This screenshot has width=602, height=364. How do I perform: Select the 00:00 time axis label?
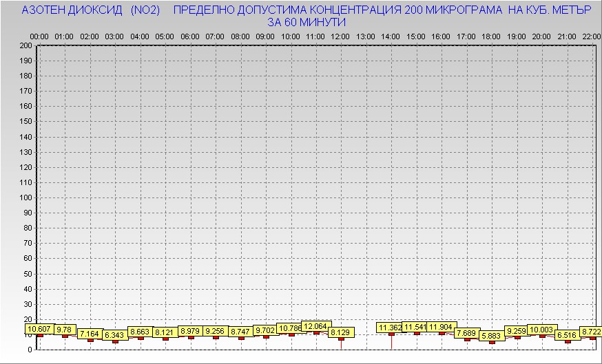coord(39,36)
